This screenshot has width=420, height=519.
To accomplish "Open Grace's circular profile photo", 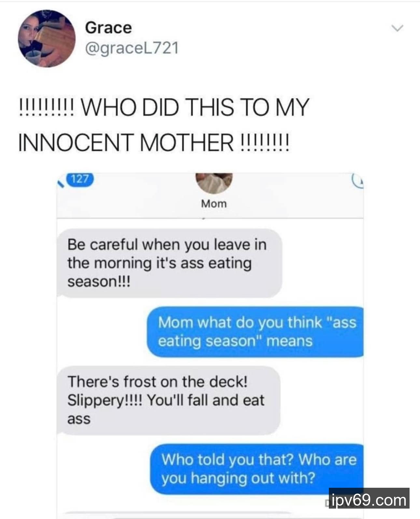I will tap(47, 38).
